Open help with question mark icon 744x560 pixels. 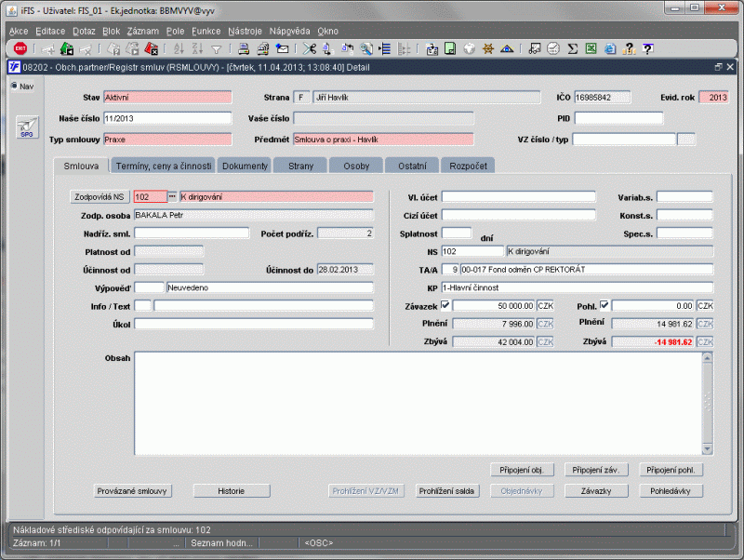[647, 48]
